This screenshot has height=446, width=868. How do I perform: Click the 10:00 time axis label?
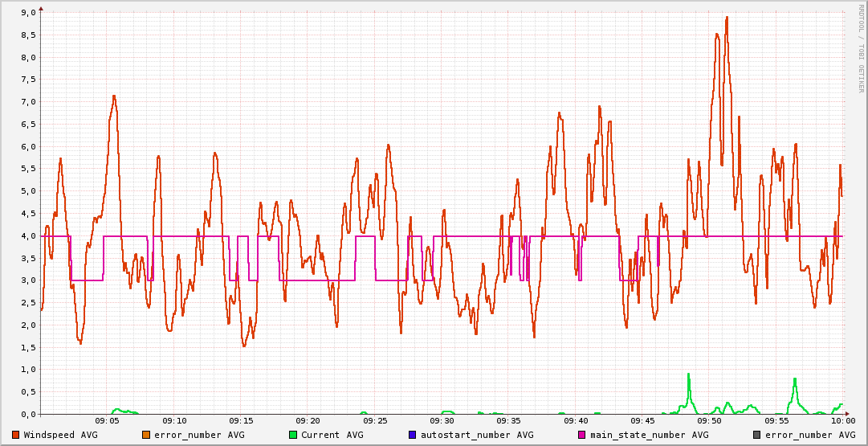click(x=842, y=421)
